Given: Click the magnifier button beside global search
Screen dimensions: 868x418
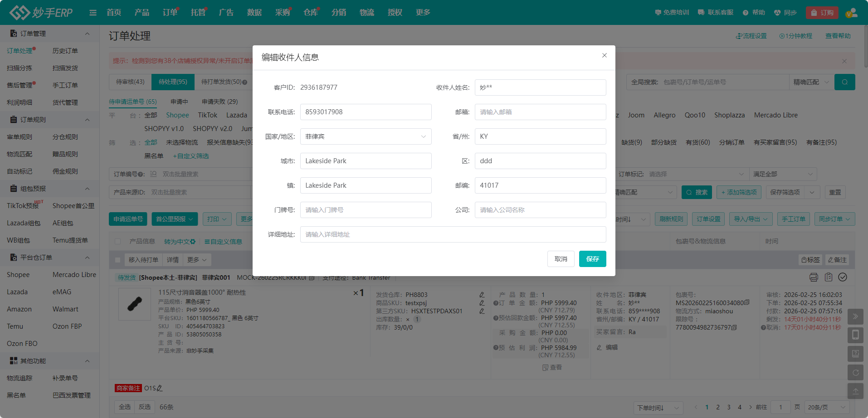Looking at the screenshot, I should tap(844, 82).
